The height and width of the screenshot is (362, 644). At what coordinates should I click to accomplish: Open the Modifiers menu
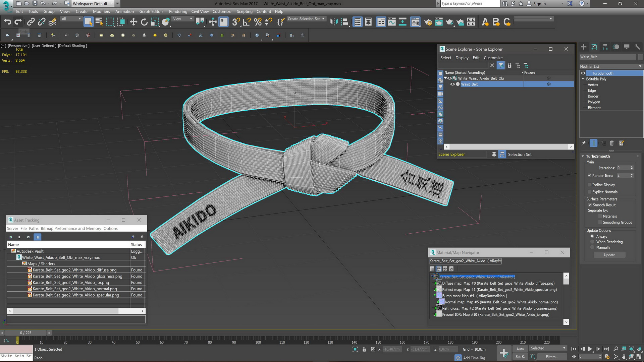click(x=101, y=11)
